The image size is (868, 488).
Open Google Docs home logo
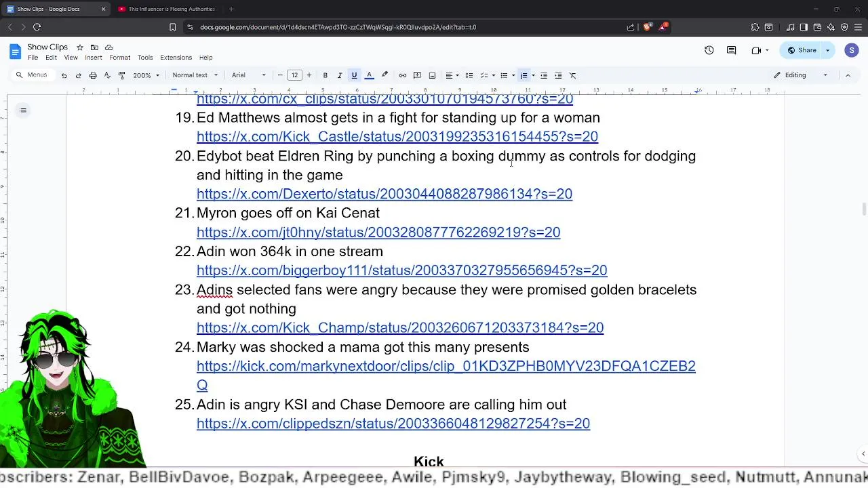(x=16, y=52)
